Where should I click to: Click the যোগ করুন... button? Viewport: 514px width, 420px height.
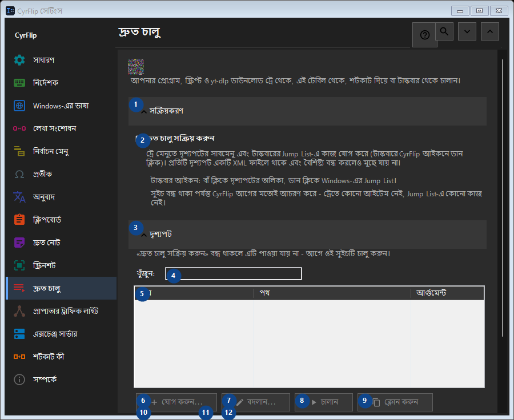[x=176, y=402]
